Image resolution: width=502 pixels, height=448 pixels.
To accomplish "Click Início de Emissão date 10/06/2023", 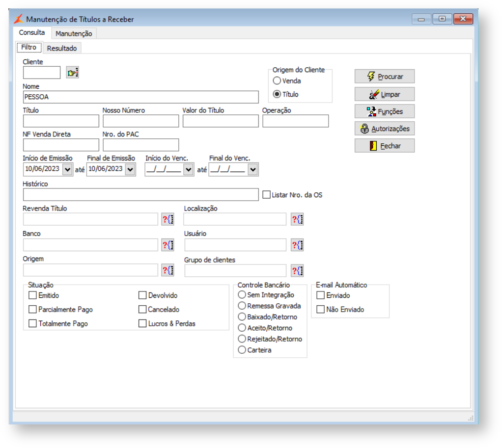I will [x=42, y=169].
